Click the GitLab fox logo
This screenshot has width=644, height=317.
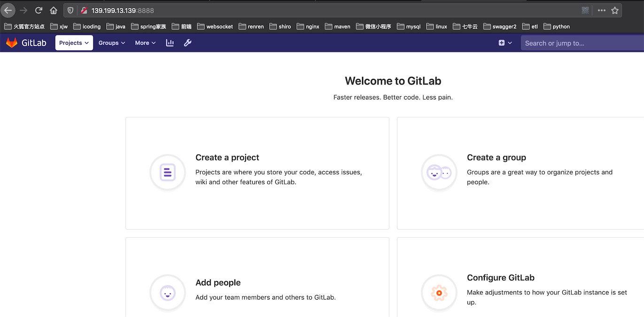click(x=12, y=43)
